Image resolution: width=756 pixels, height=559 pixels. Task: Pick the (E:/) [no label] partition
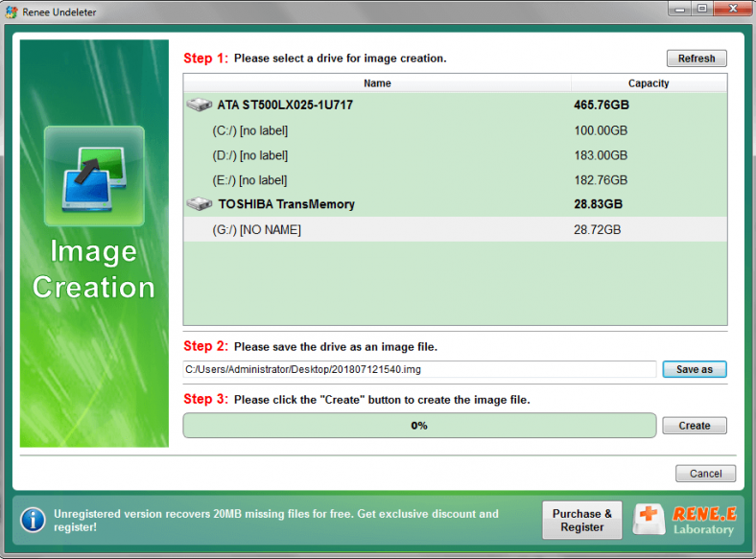(249, 180)
